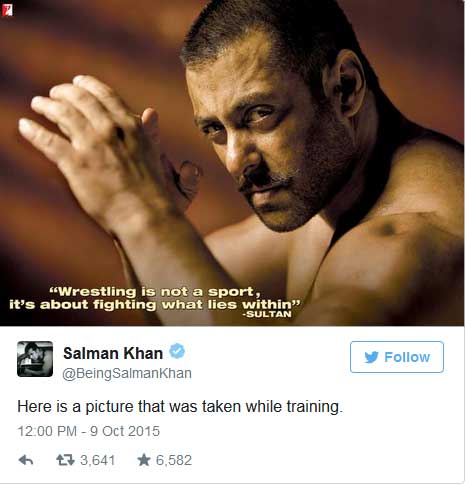Click the "9 Oct 2015" date text
Viewport: 466px width, 485px height.
click(x=125, y=431)
